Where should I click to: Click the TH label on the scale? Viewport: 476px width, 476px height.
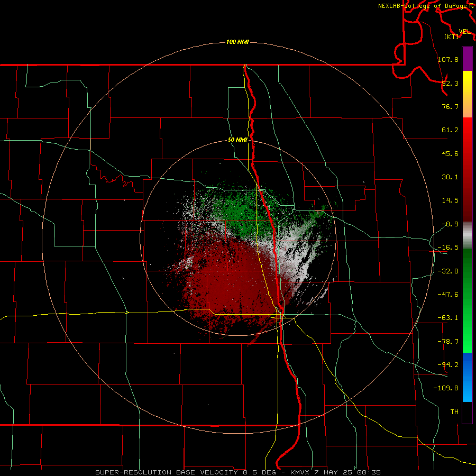tap(454, 412)
